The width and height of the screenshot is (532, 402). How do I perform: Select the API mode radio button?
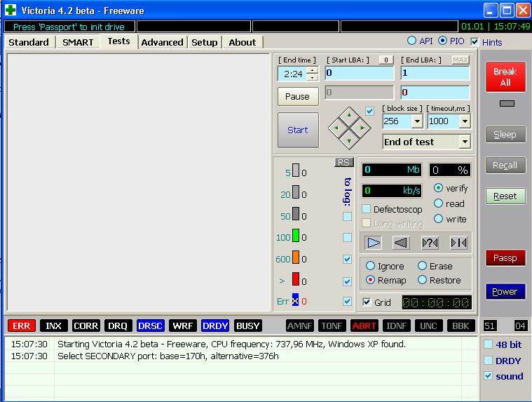point(411,41)
